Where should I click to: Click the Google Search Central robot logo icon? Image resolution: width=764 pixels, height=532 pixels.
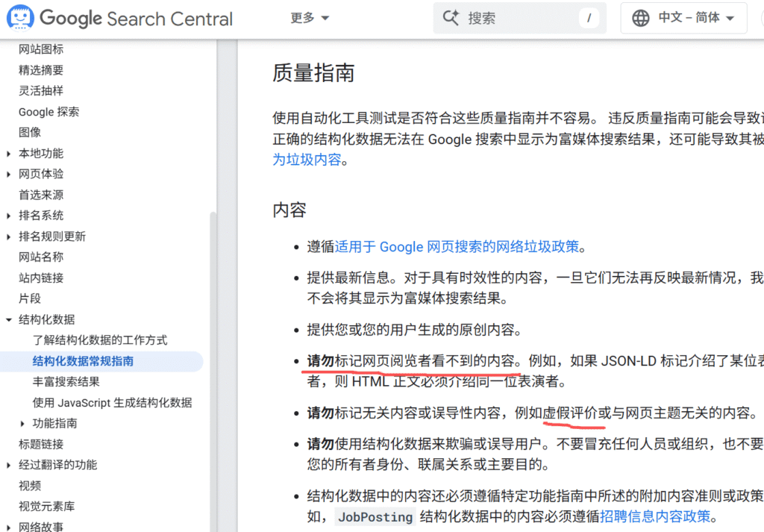point(20,18)
